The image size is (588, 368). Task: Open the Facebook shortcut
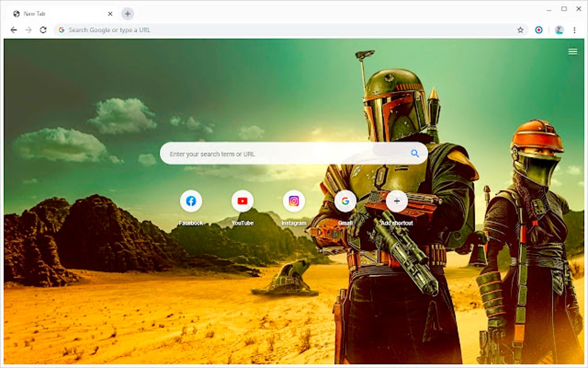tap(191, 201)
